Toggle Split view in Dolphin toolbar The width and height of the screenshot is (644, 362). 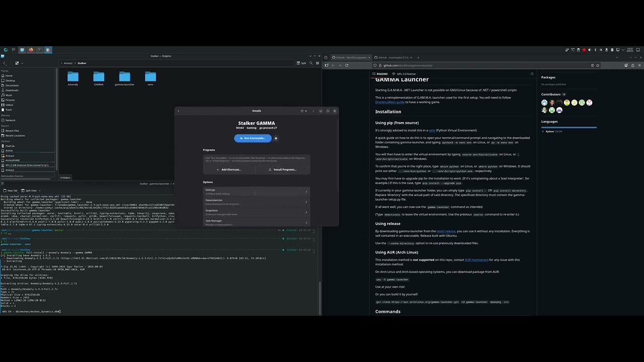301,63
